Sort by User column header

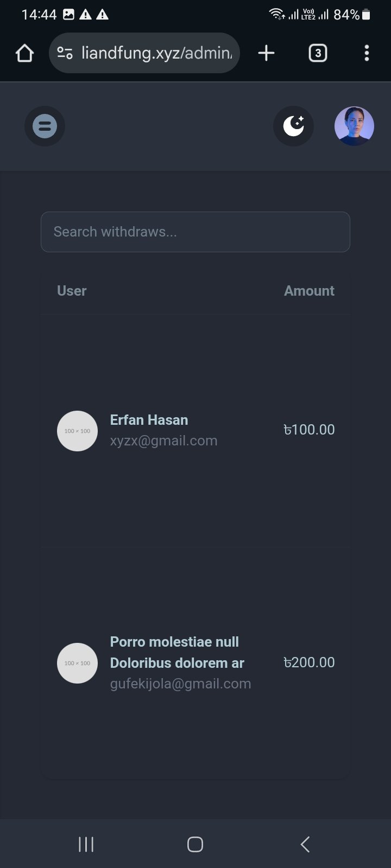(x=72, y=291)
